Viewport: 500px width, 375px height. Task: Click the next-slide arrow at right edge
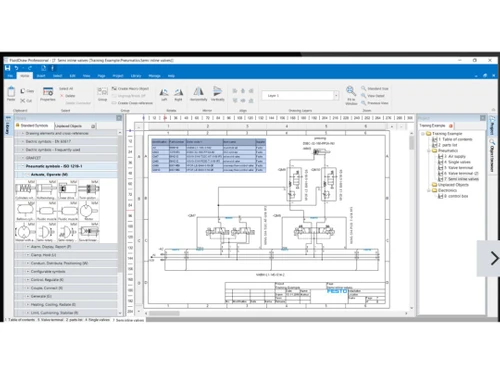click(x=494, y=258)
